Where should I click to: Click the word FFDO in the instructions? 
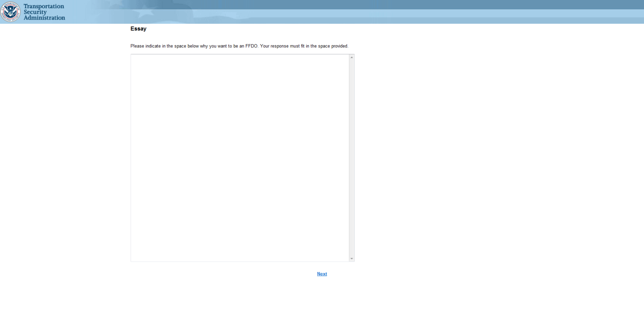251,46
